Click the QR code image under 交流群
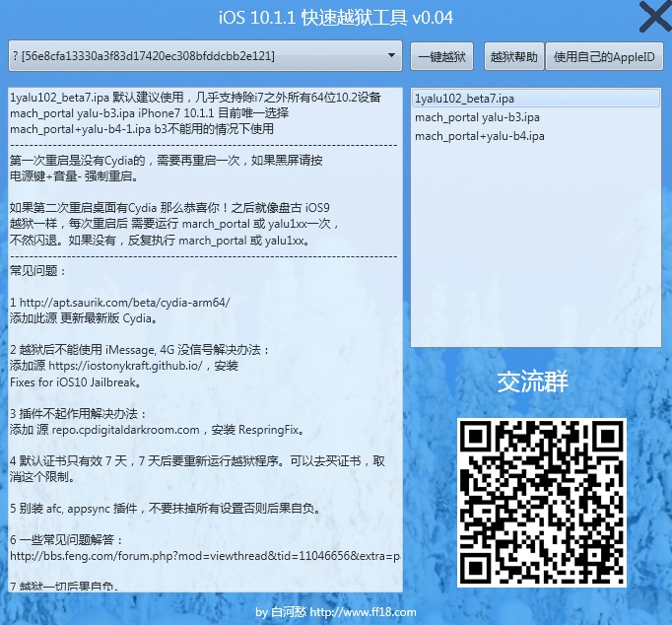The image size is (672, 625). [542, 503]
